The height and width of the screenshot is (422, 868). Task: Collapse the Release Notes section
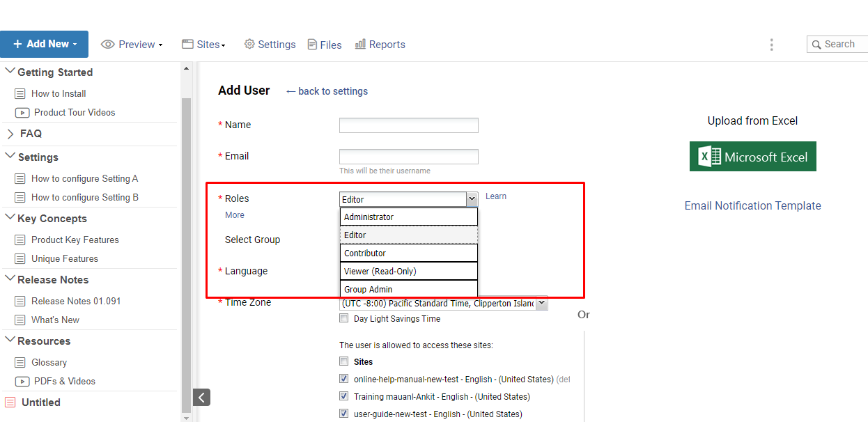10,279
